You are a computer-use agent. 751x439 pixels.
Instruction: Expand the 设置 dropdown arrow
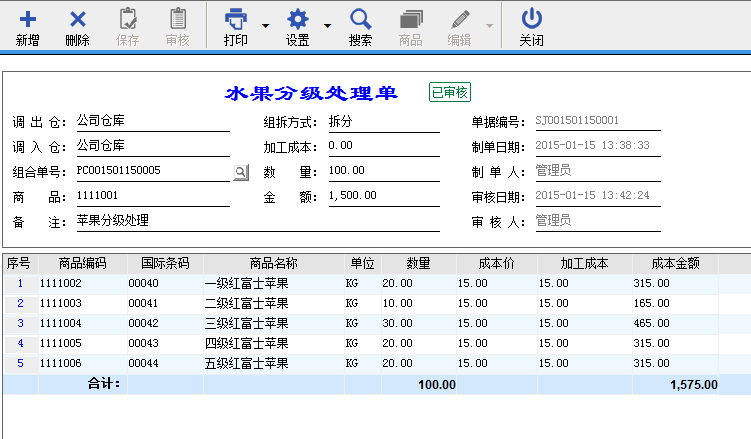[328, 25]
